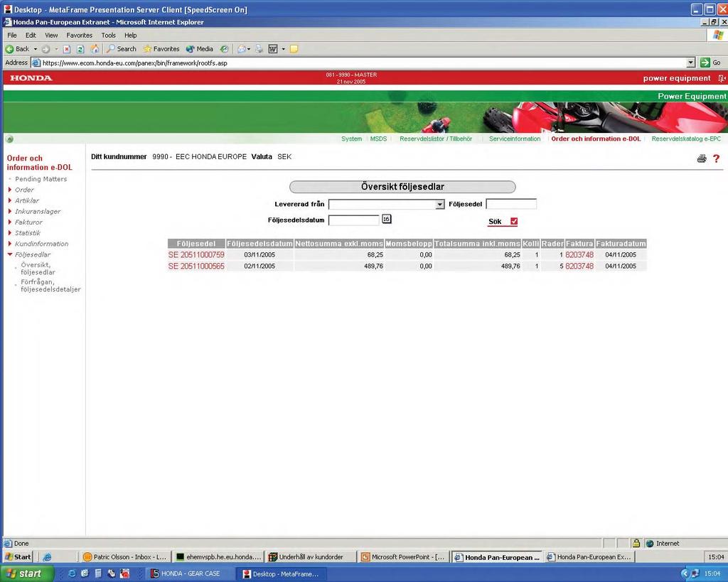
Task: Open the Help menu
Action: click(131, 36)
